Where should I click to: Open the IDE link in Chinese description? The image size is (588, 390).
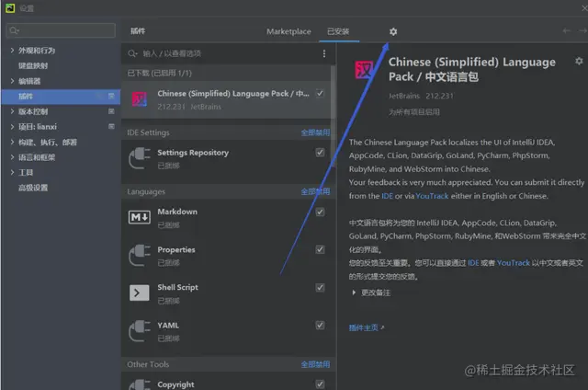473,263
